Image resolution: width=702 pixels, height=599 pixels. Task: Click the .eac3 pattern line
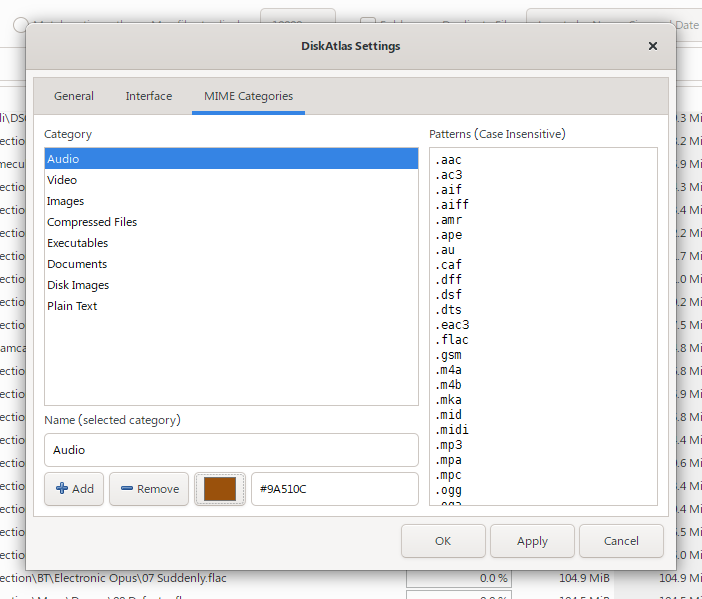coord(452,325)
